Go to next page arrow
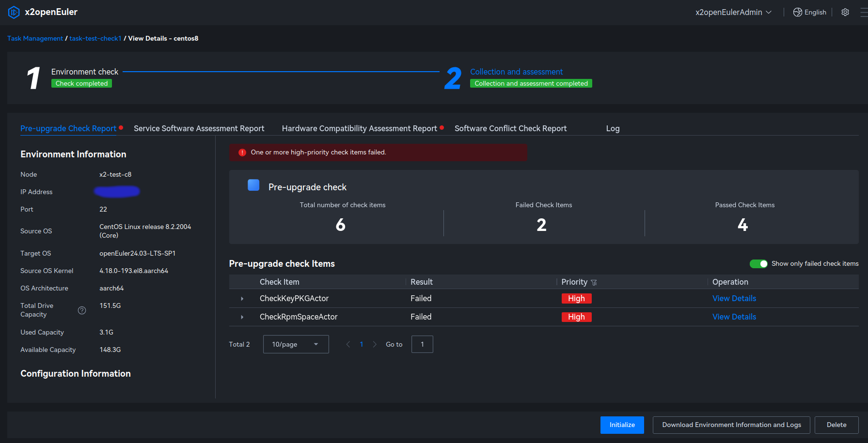This screenshot has height=443, width=868. (375, 344)
